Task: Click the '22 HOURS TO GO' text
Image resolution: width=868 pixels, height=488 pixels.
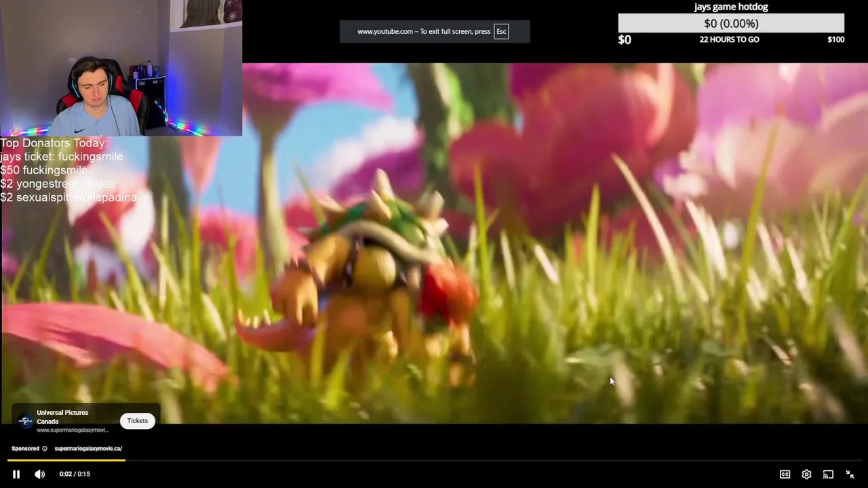Action: tap(729, 39)
